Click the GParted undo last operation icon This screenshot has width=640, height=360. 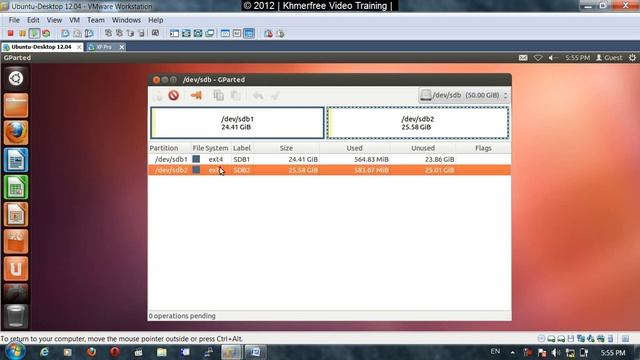(x=258, y=96)
